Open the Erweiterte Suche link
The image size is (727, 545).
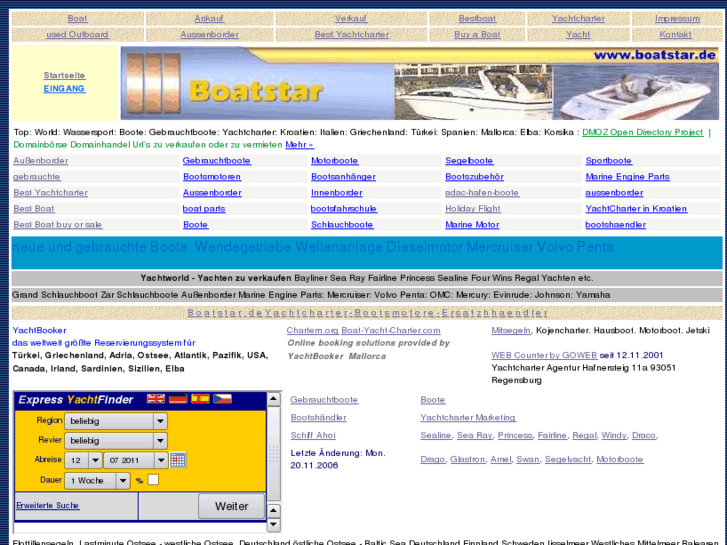pyautogui.click(x=48, y=506)
